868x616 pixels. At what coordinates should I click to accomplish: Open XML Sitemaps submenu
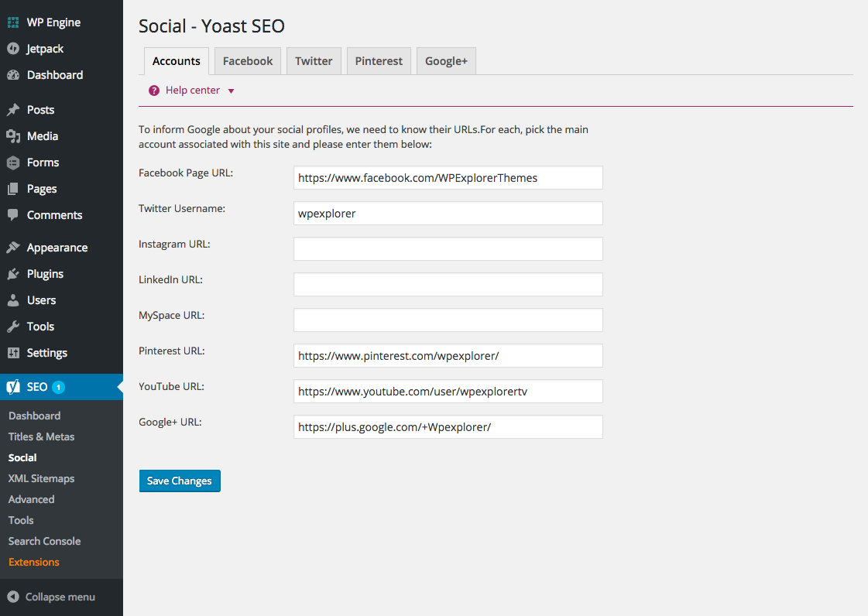(42, 479)
